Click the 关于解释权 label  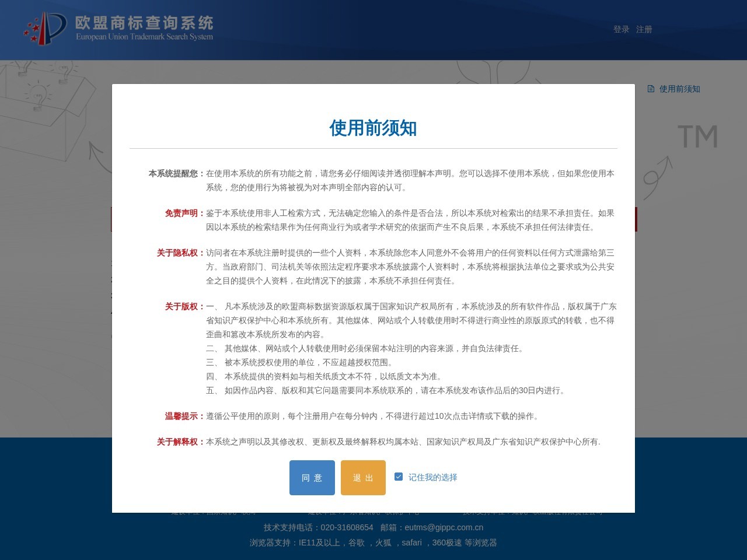point(181,442)
